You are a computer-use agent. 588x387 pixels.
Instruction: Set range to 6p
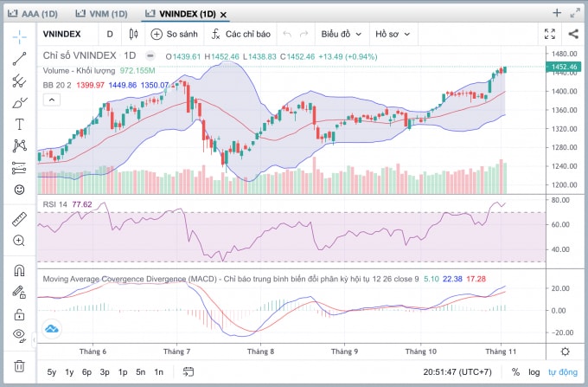86,372
